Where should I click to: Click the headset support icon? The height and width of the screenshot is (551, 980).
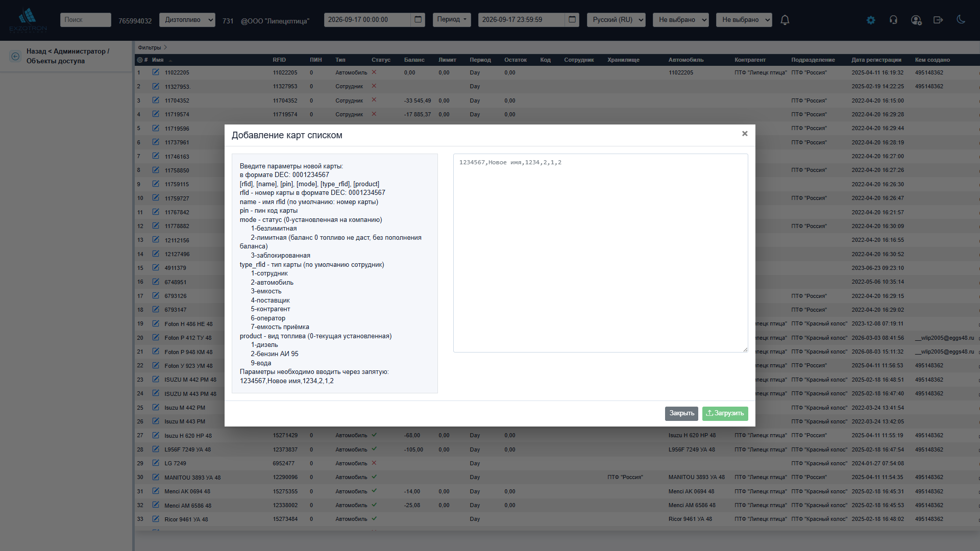893,20
